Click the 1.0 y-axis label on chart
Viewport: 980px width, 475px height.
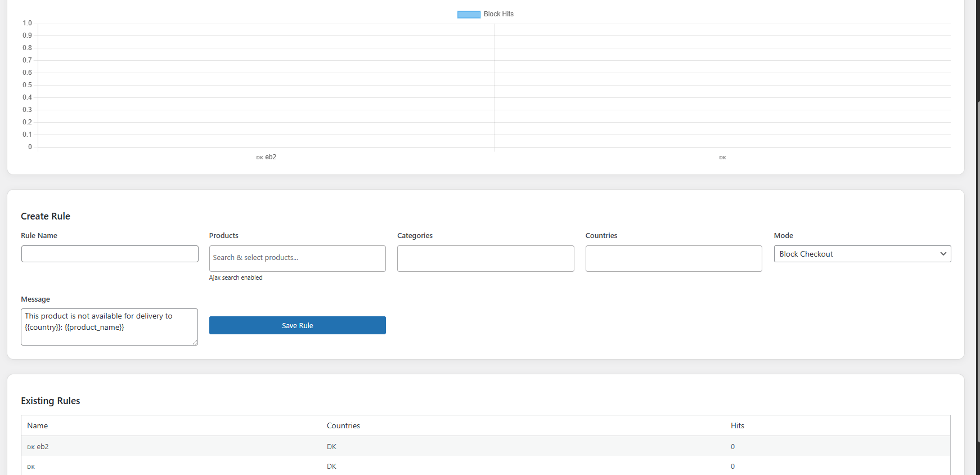[27, 23]
